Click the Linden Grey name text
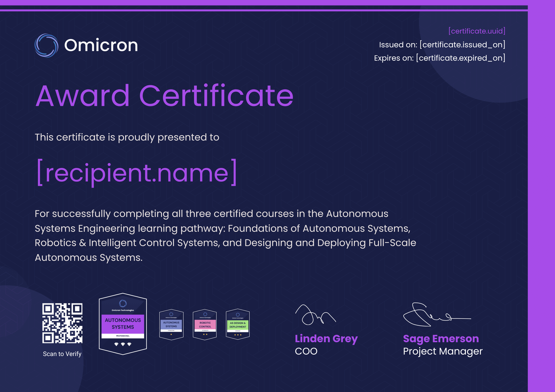Screen dimensions: 555x392 click(326, 339)
